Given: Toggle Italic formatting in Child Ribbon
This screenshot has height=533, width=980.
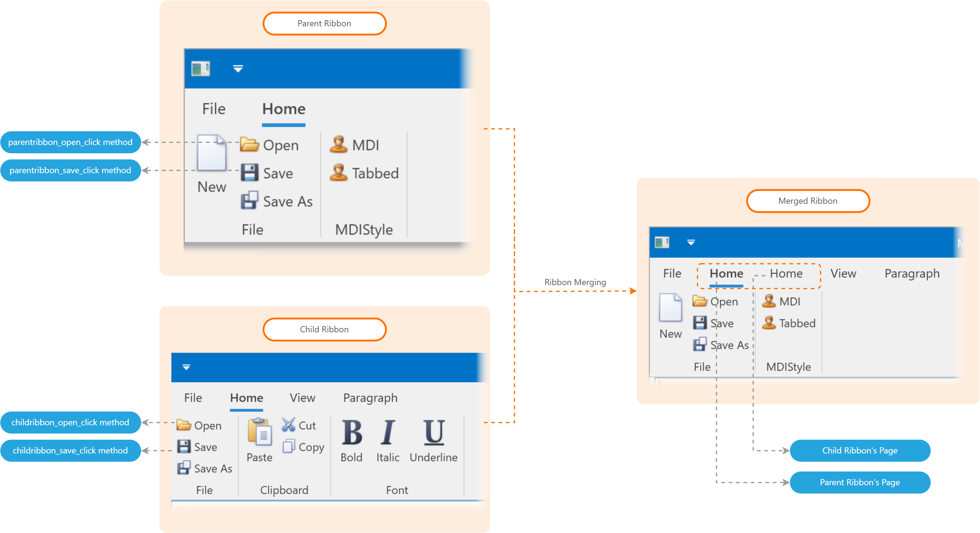Looking at the screenshot, I should (388, 433).
